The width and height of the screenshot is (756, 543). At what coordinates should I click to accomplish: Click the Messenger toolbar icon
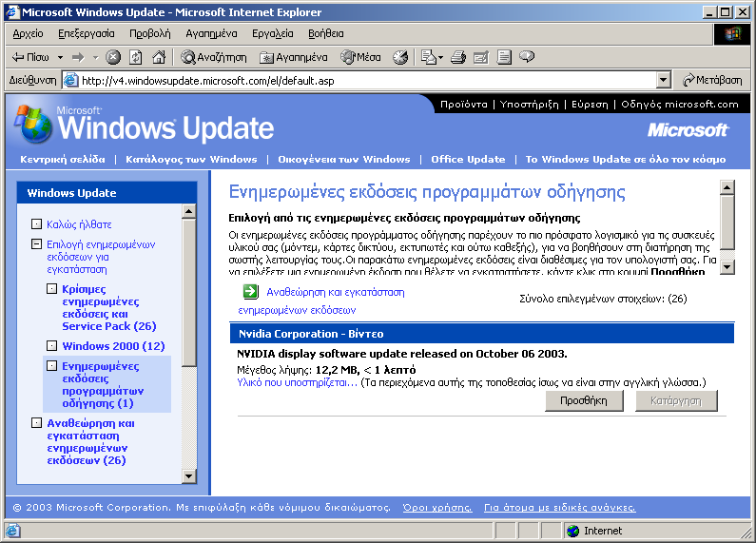tap(527, 57)
